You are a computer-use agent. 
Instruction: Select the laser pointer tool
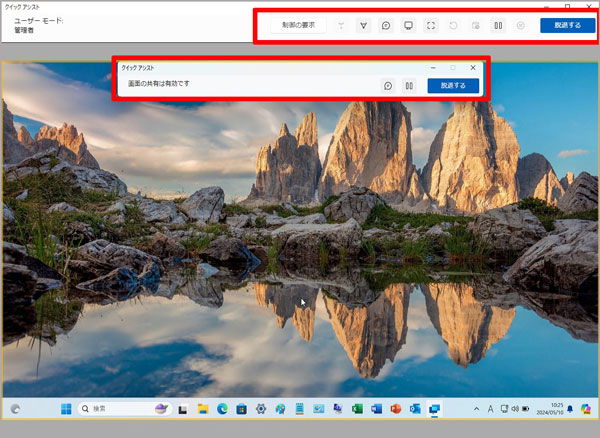pos(342,26)
